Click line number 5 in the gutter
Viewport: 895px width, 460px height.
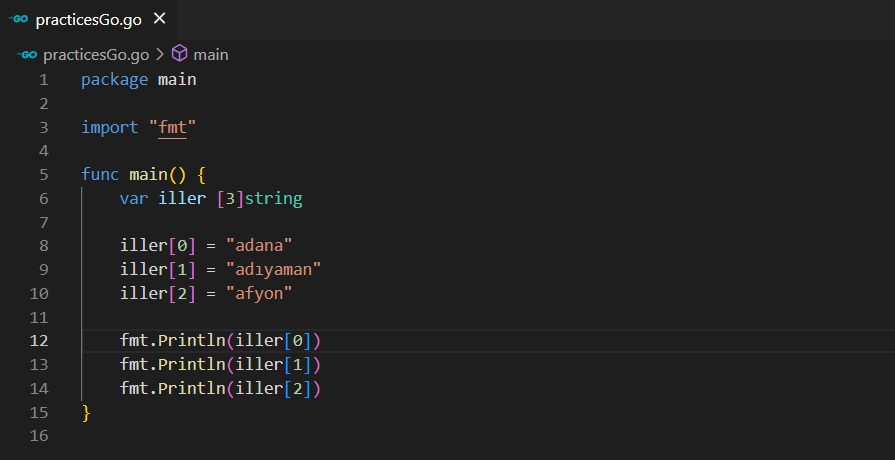[43, 174]
